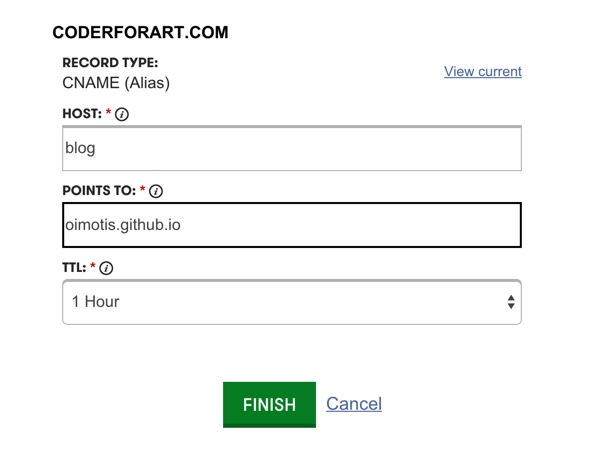Screen dimensions: 612x452
Task: Click the info icon next to HOST
Action: [122, 115]
